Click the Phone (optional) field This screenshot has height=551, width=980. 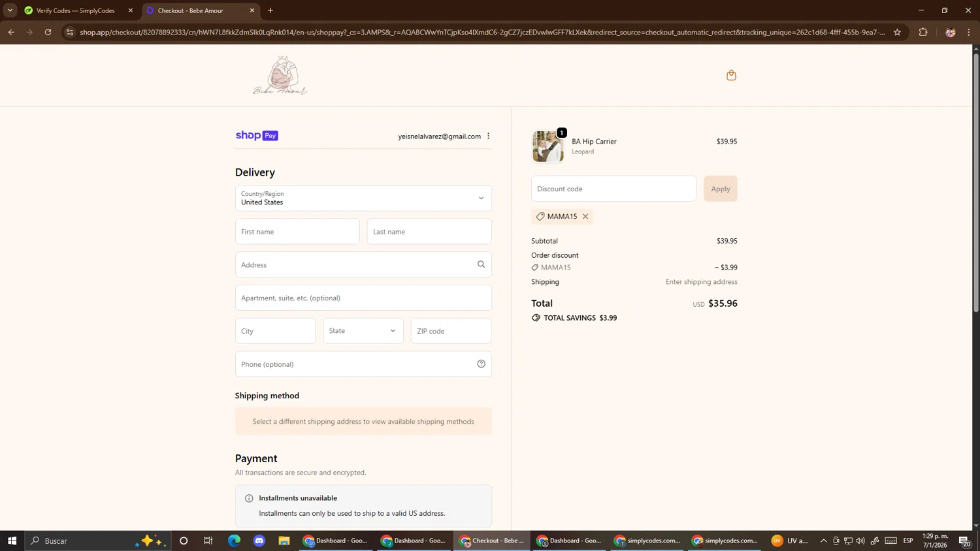(363, 364)
